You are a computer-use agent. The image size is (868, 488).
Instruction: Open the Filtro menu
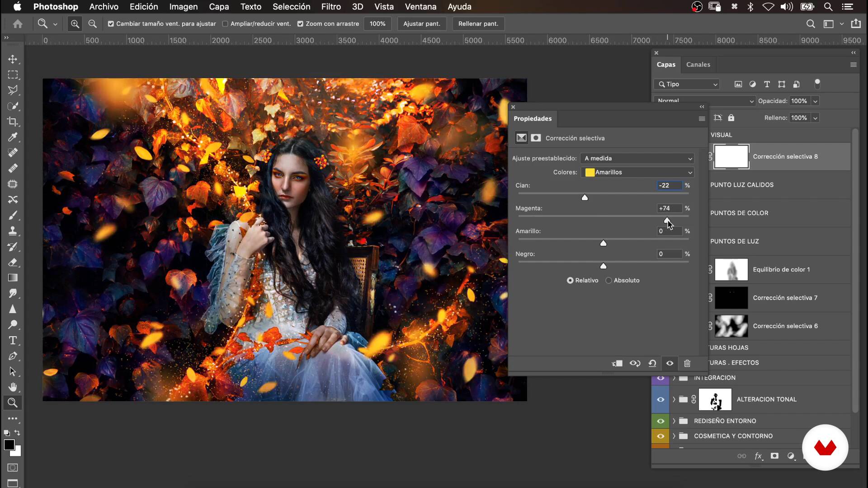(330, 7)
